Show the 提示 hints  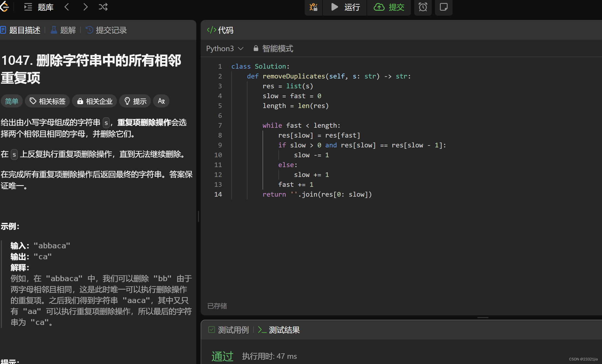pos(135,101)
